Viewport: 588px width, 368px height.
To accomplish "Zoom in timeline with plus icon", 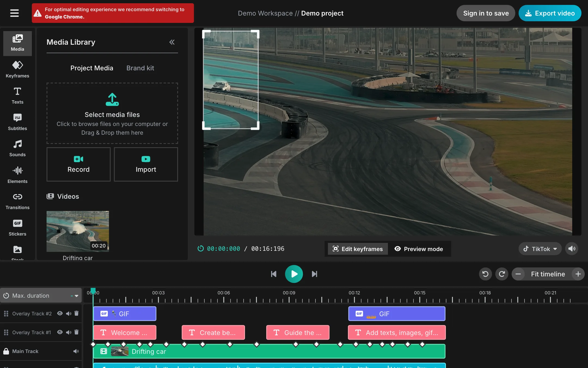I will [x=578, y=274].
